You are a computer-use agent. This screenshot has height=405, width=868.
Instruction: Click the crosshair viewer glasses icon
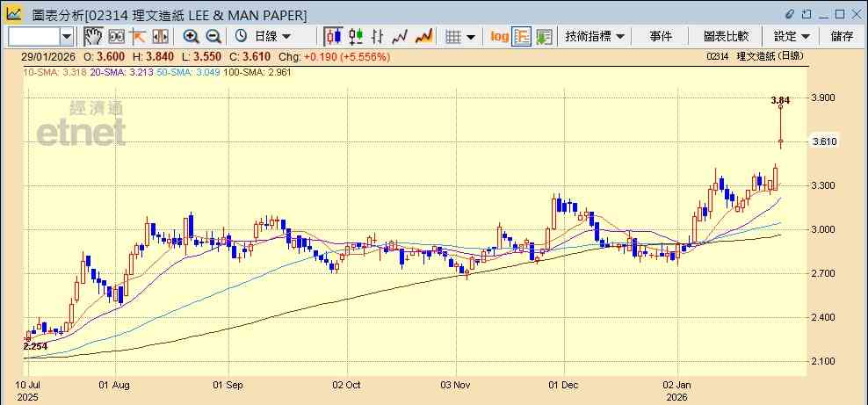116,37
